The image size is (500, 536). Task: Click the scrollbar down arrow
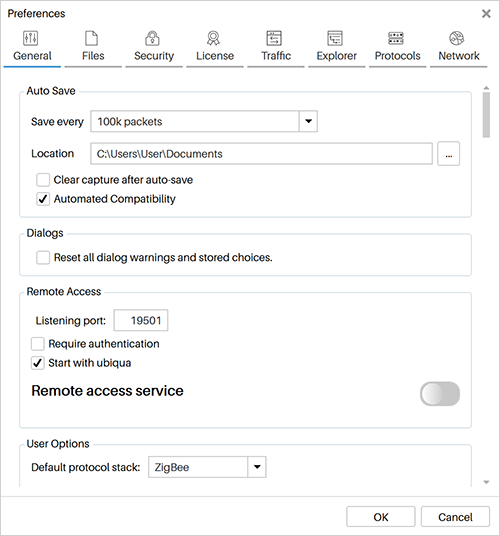pos(486,482)
